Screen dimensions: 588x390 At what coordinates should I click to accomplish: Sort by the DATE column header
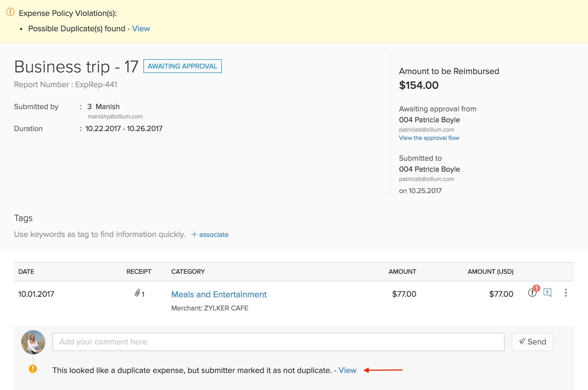pos(26,272)
